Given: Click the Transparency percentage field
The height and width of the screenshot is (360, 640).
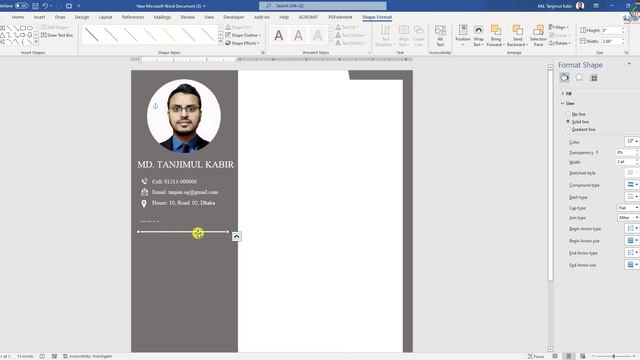Looking at the screenshot, I should [625, 152].
